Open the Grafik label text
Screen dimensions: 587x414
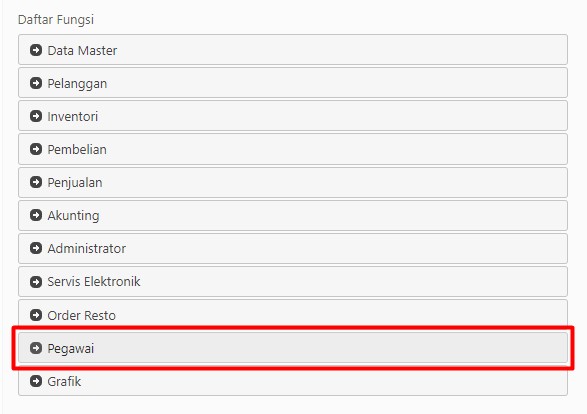64,381
